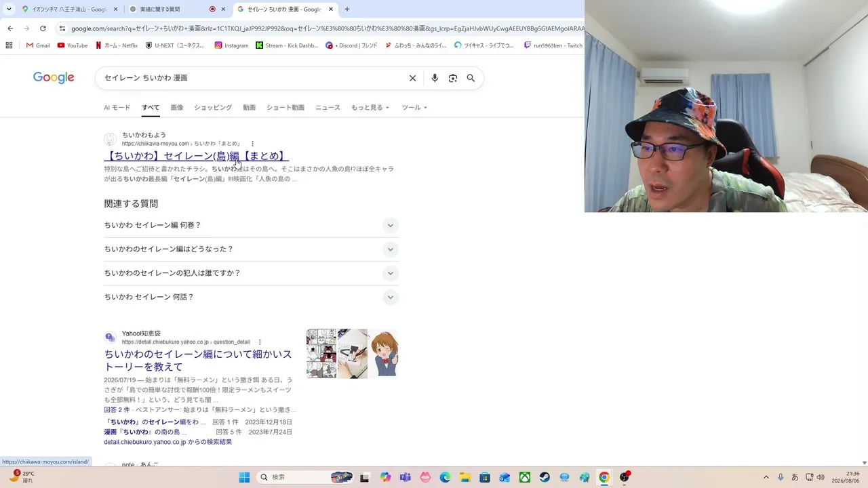Close the セイレーン ちいかわ 漫画 tab
The height and width of the screenshot is (488, 868).
pos(331,9)
